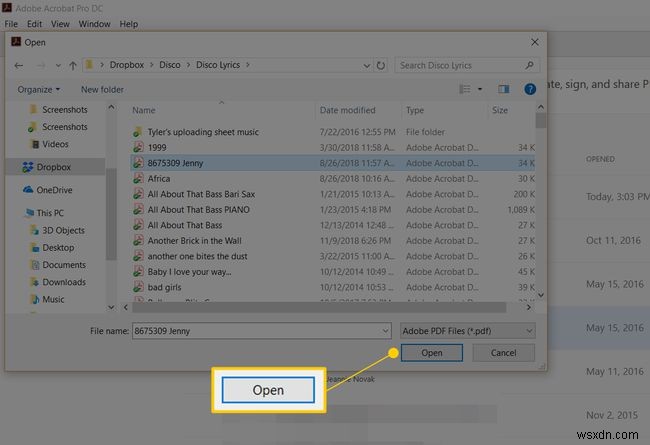Sort by Date modified column
The height and width of the screenshot is (445, 650).
[x=347, y=110]
